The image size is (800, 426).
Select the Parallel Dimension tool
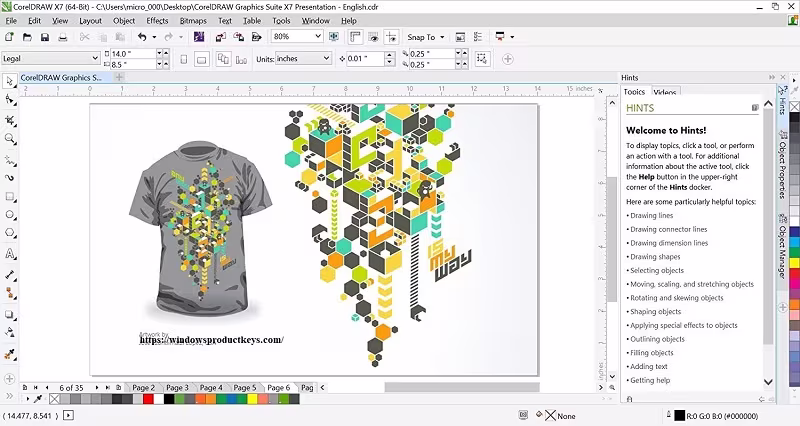(x=10, y=275)
